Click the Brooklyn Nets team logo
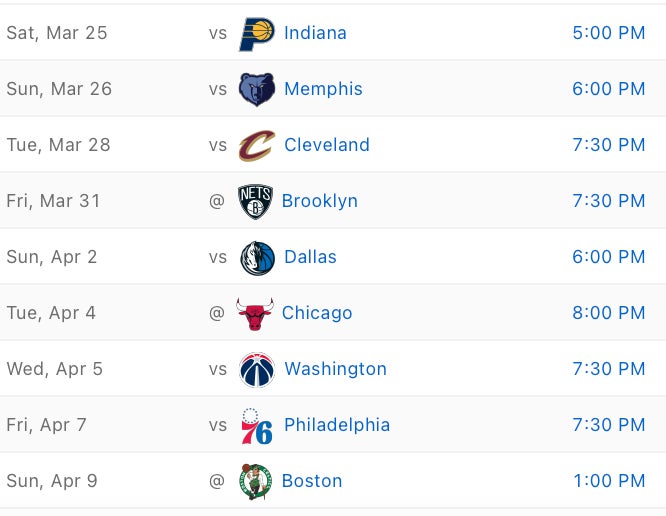The width and height of the screenshot is (666, 516). pos(255,201)
